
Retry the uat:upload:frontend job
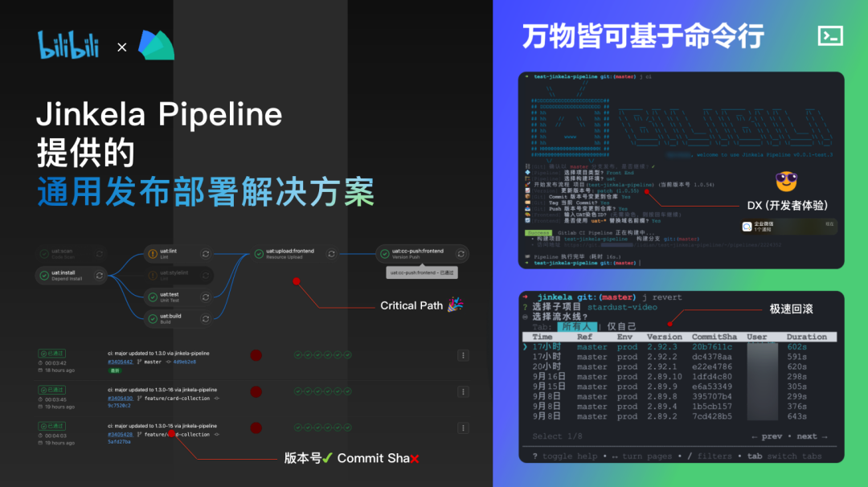coord(331,254)
